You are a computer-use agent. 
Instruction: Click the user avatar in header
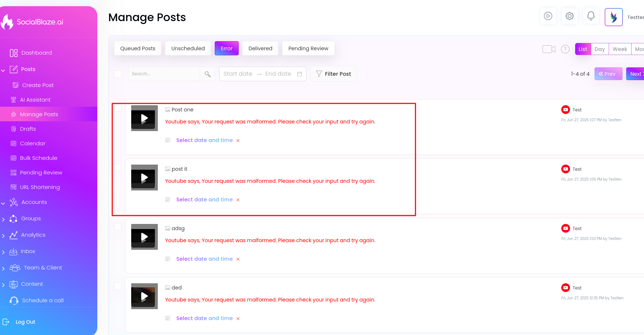coord(614,17)
